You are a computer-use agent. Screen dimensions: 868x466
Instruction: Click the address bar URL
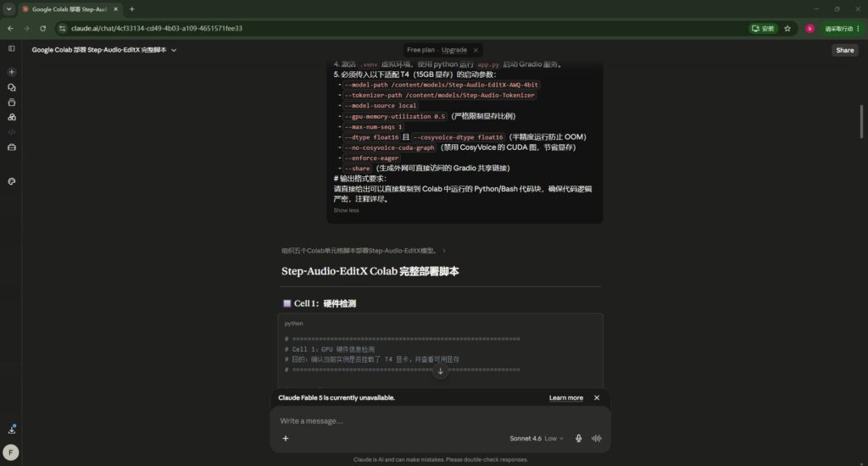(157, 28)
